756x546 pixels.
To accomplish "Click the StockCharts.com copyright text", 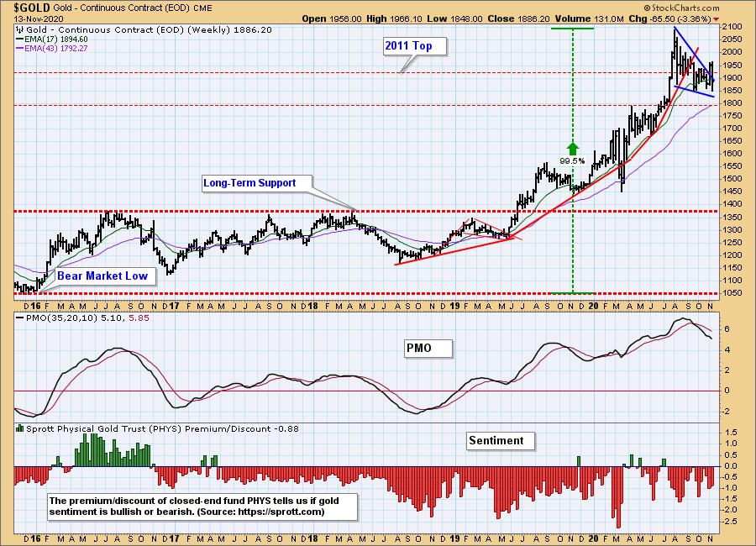I will coord(681,8).
